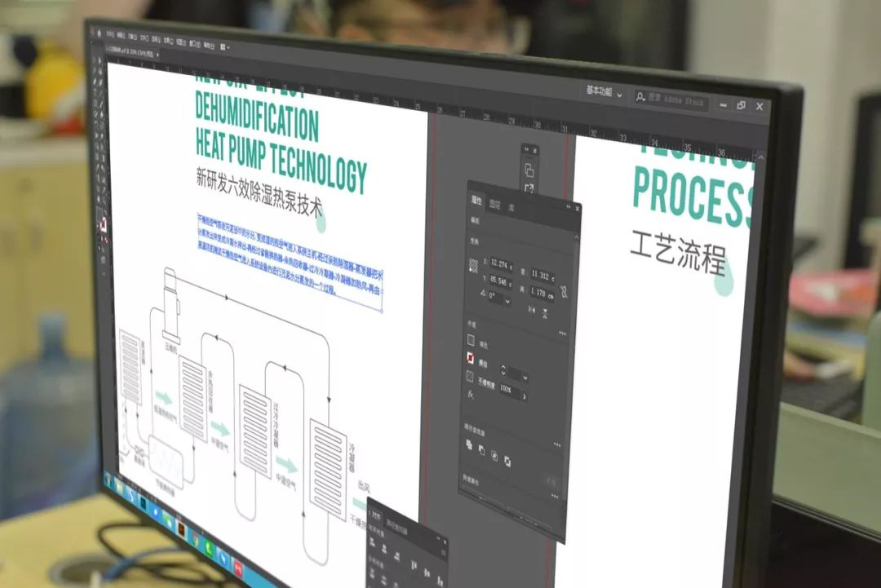
Task: Expand the opacity 100% slider arrow
Action: point(525,396)
